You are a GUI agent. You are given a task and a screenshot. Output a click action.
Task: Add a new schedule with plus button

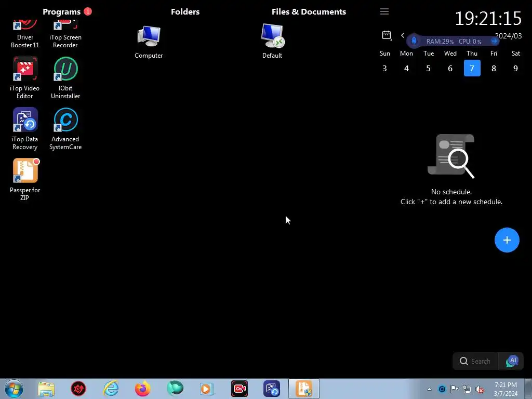507,240
